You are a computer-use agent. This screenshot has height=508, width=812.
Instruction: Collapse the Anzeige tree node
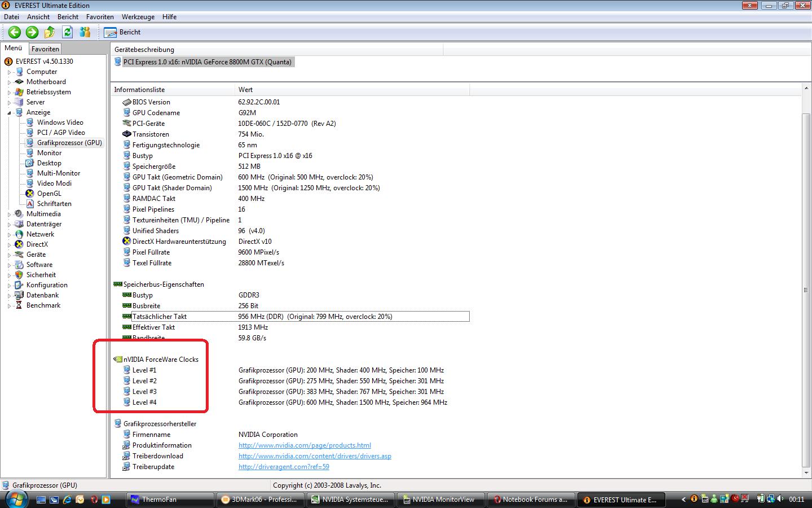pyautogui.click(x=9, y=113)
